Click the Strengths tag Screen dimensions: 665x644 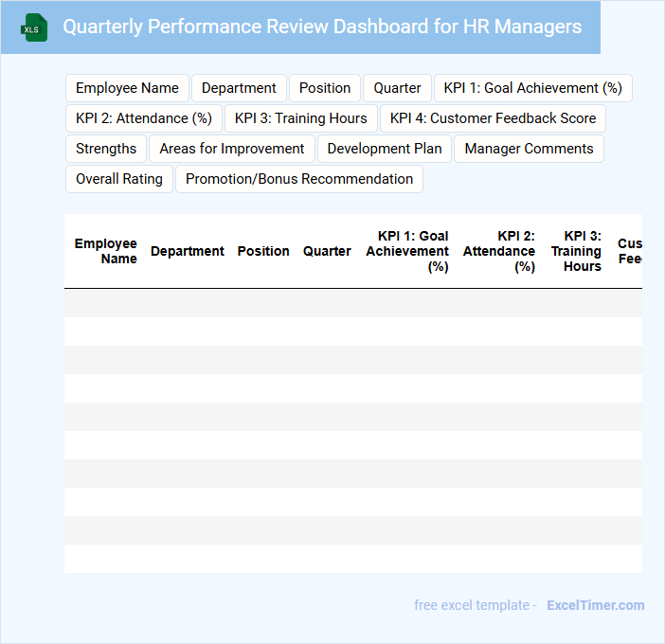[106, 149]
